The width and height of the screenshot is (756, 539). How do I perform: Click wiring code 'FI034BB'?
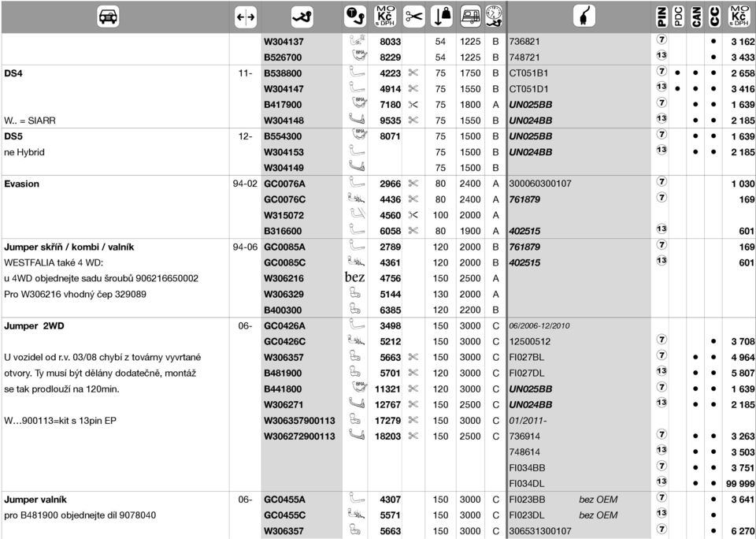pyautogui.click(x=528, y=468)
